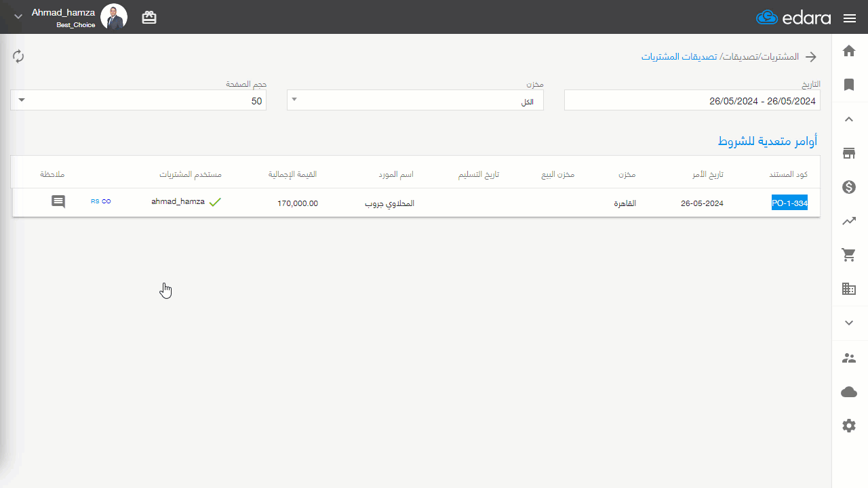The image size is (868, 488).
Task: Click the تصديقات المشتريات breadcrumb link
Action: point(679,56)
